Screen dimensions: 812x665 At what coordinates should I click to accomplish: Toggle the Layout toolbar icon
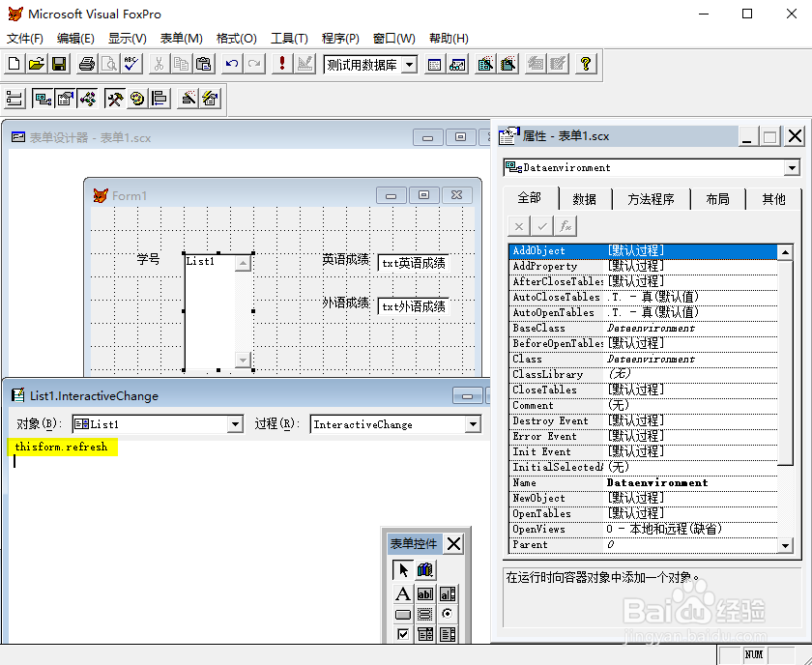[160, 98]
